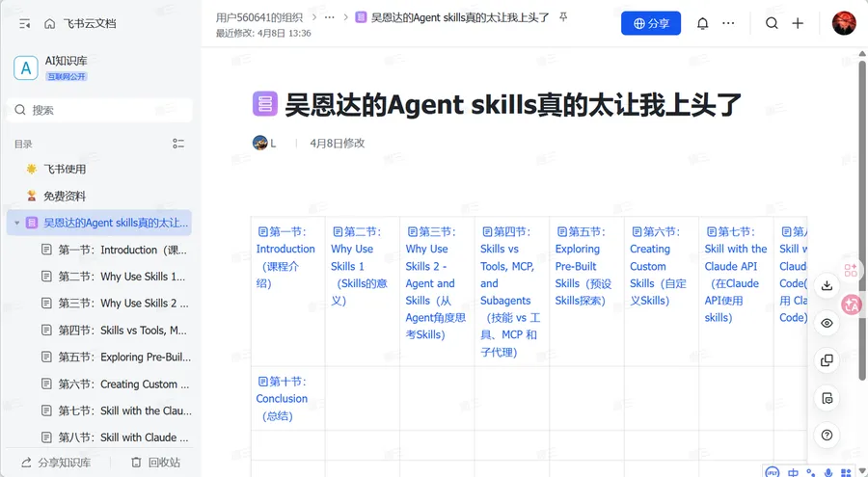868x477 pixels.
Task: Open the 第七节: Skill with the Claude API link
Action: point(736,275)
